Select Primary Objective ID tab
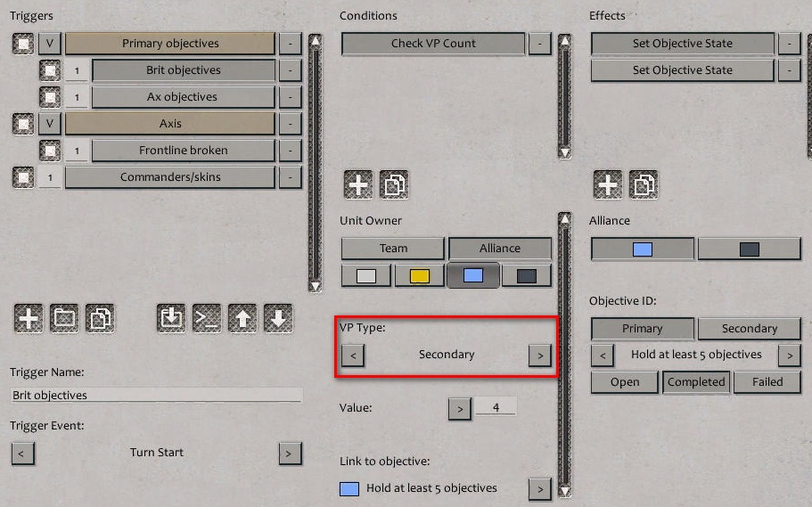 [643, 329]
